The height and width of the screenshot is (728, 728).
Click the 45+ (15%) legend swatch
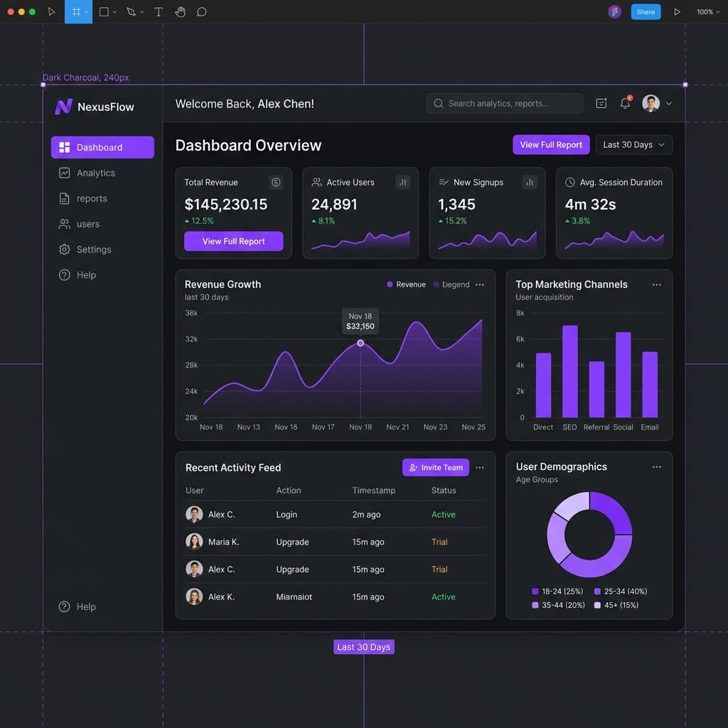point(597,605)
